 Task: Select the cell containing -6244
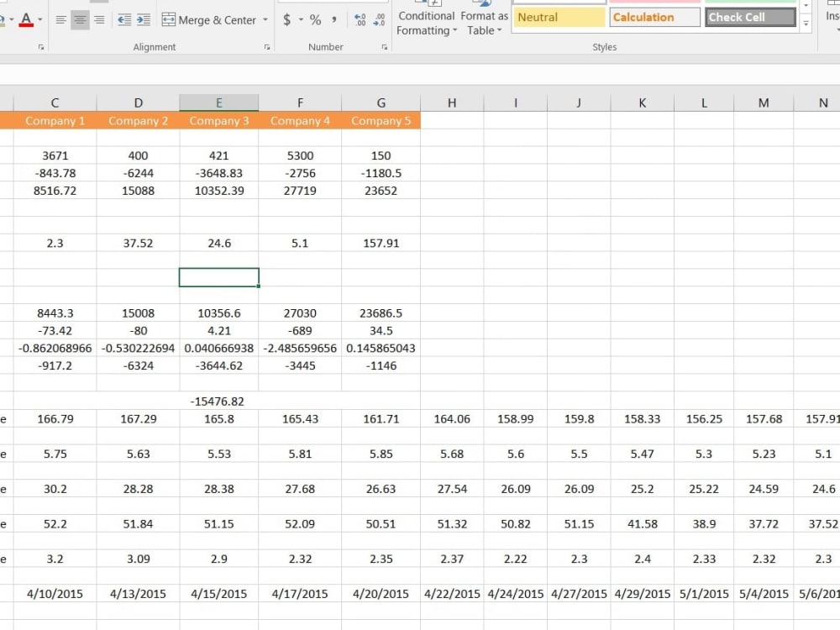139,173
